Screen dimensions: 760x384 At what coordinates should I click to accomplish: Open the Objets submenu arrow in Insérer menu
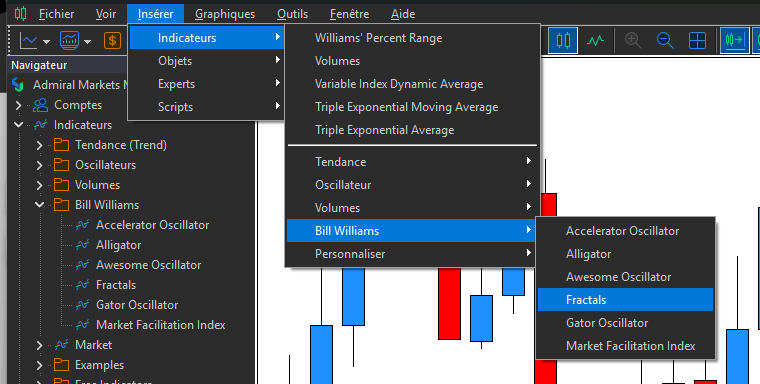pos(278,60)
